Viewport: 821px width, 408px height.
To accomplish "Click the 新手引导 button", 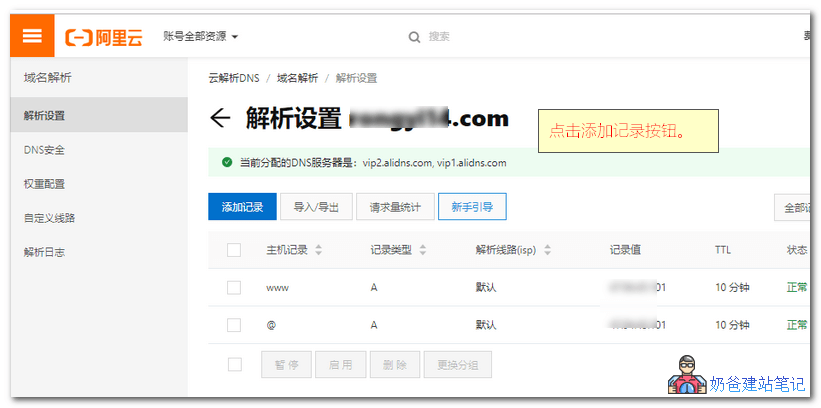I will 472,207.
